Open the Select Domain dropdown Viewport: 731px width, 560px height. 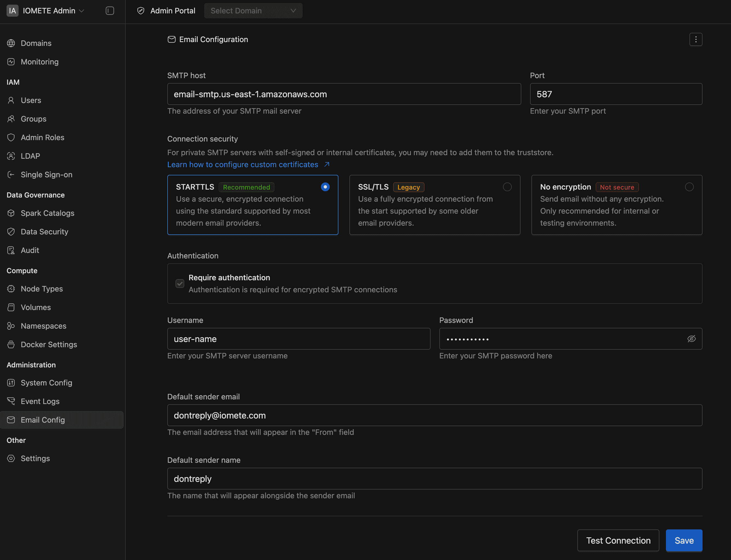click(x=253, y=11)
